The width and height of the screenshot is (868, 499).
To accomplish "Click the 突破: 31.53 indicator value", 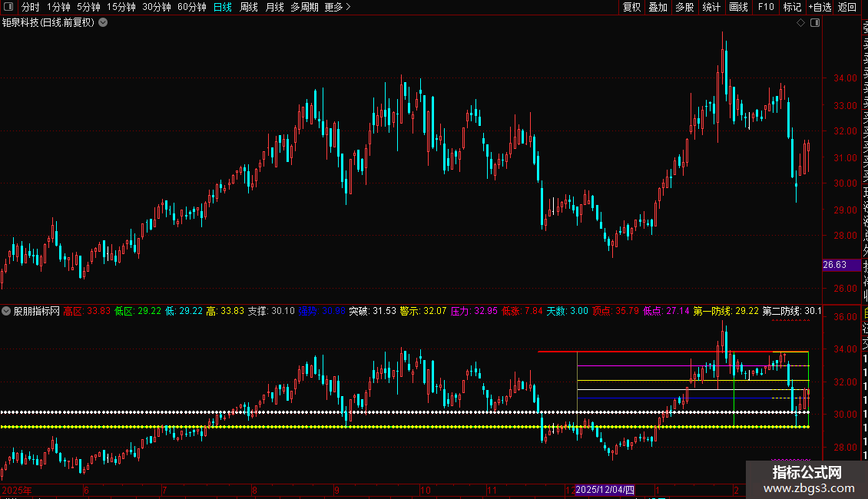I will (x=373, y=311).
